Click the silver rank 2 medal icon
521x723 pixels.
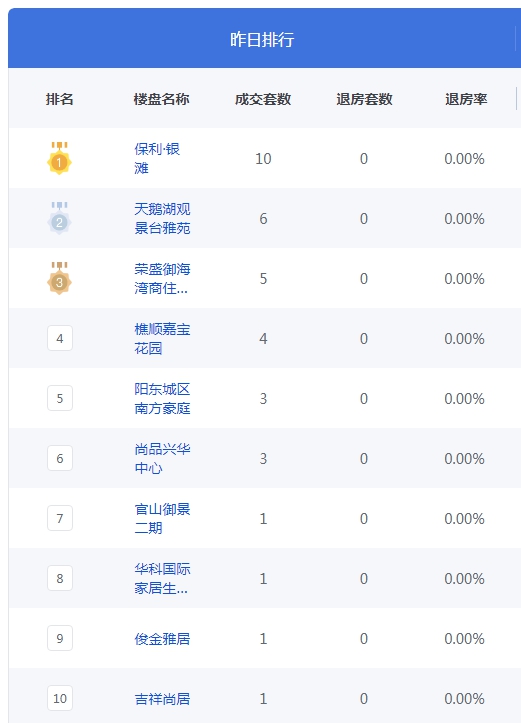pos(59,218)
